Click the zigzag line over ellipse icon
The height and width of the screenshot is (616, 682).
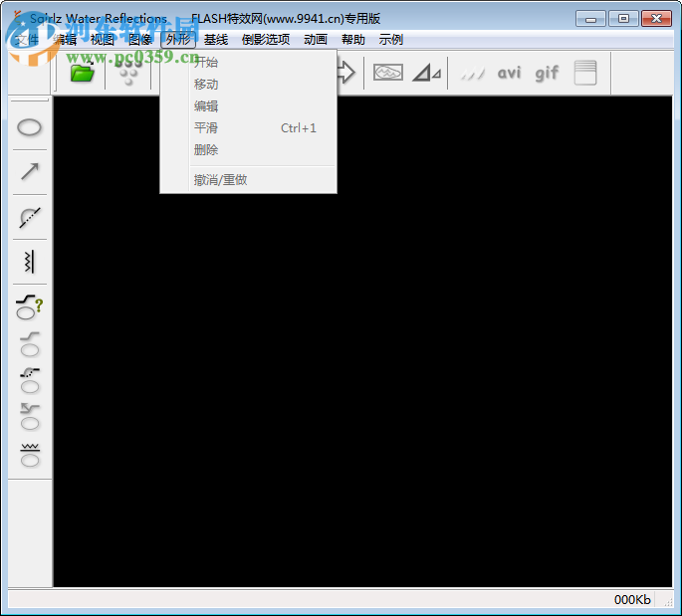click(30, 455)
